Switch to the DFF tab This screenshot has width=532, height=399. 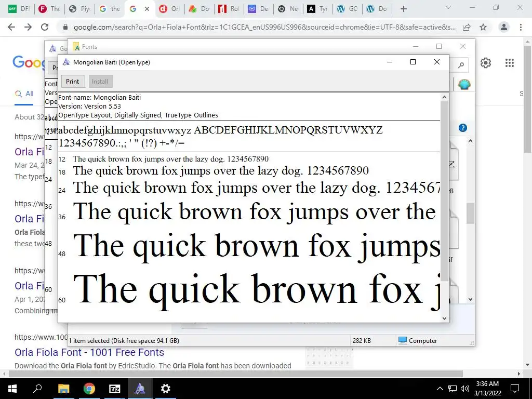point(19,9)
